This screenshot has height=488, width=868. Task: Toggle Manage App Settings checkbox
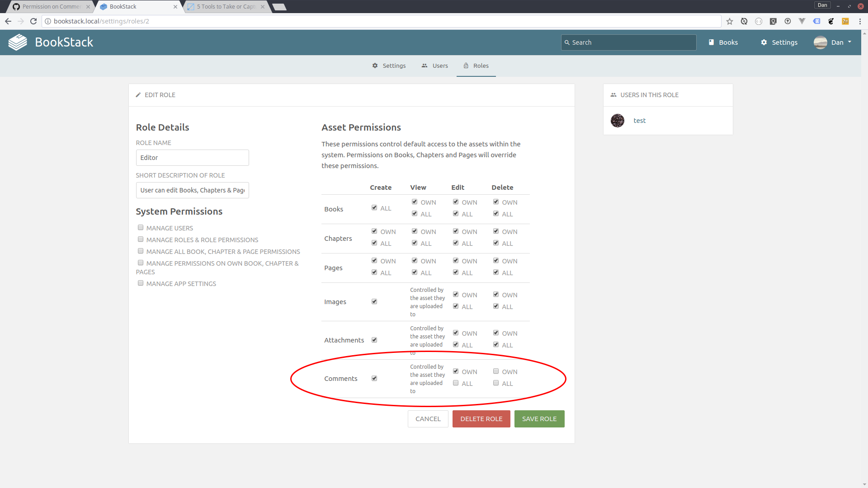point(141,283)
